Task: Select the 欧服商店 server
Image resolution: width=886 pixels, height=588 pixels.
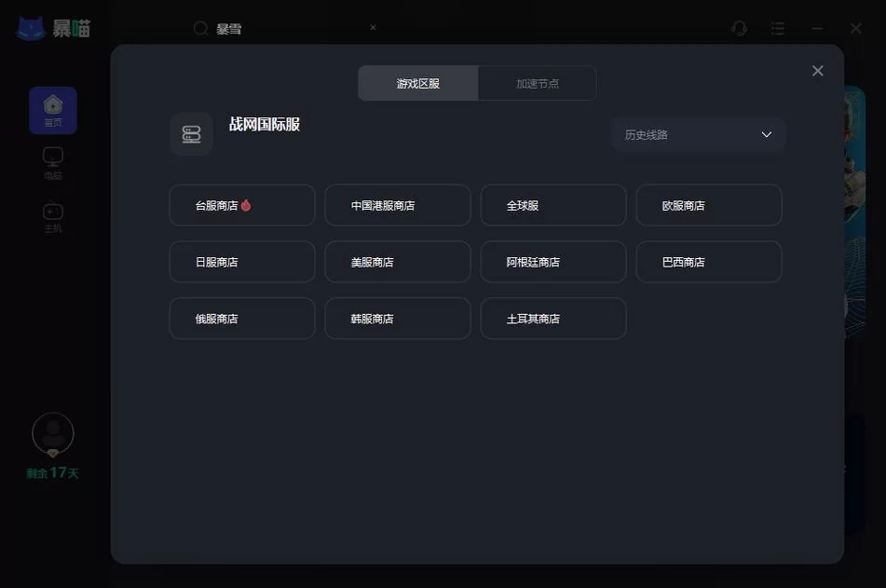Action: tap(709, 205)
